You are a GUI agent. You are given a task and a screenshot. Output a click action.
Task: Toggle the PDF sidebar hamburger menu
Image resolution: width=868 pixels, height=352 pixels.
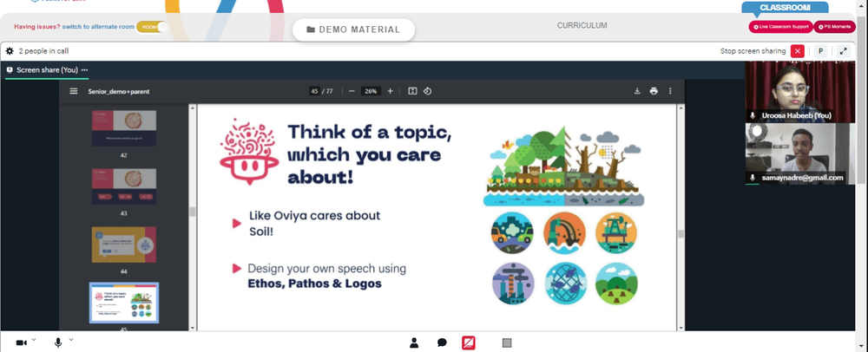[x=74, y=91]
